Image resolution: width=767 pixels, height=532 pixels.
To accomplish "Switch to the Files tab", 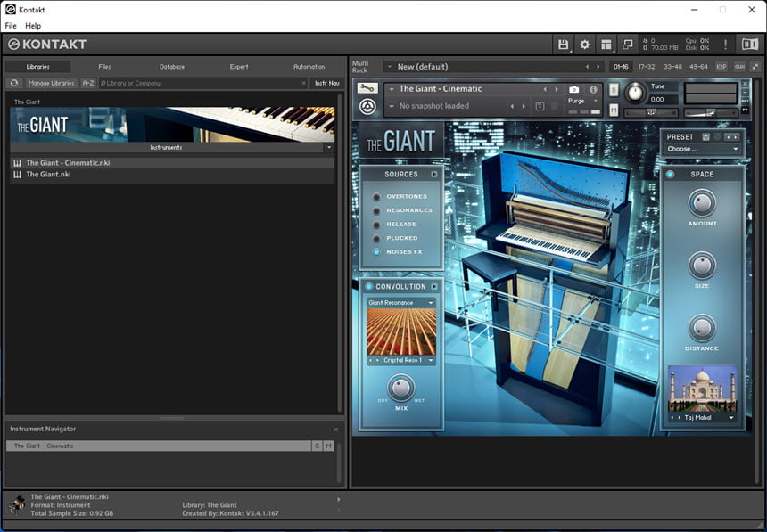I will 104,67.
